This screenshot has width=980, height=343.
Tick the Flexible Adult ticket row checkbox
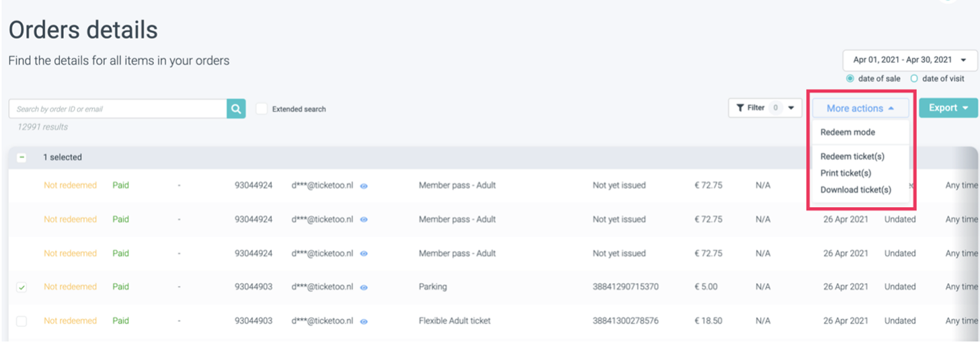(x=22, y=321)
